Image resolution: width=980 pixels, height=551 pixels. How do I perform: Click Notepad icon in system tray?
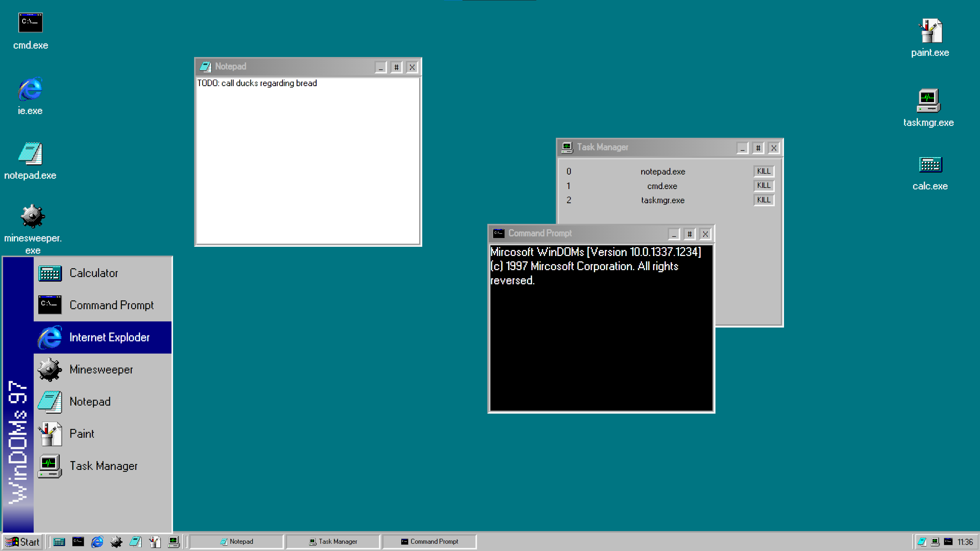(922, 542)
